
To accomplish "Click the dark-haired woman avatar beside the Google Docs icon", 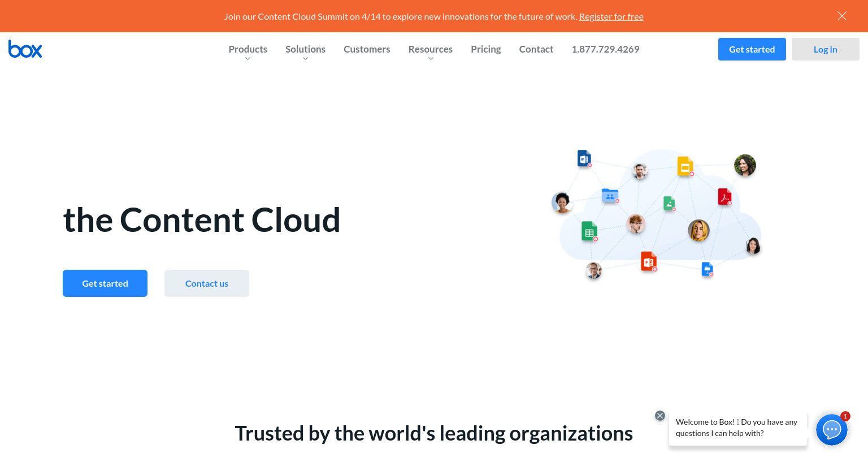I will (753, 246).
